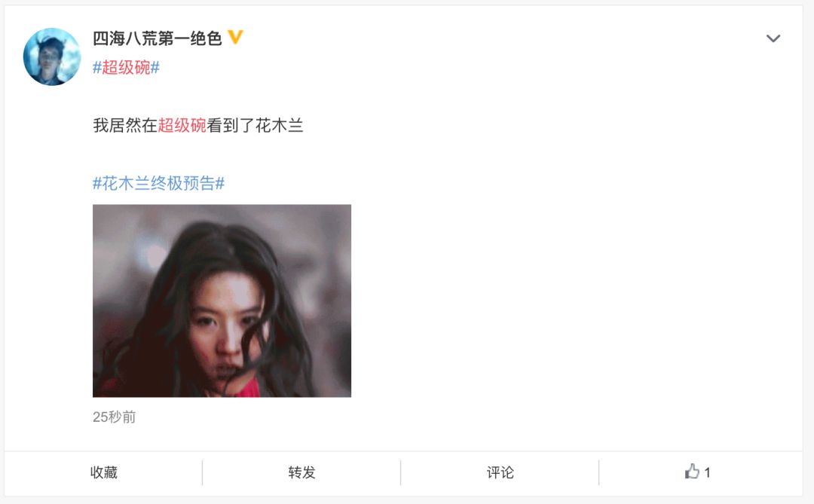Favorite the post with 收藏

(x=104, y=472)
